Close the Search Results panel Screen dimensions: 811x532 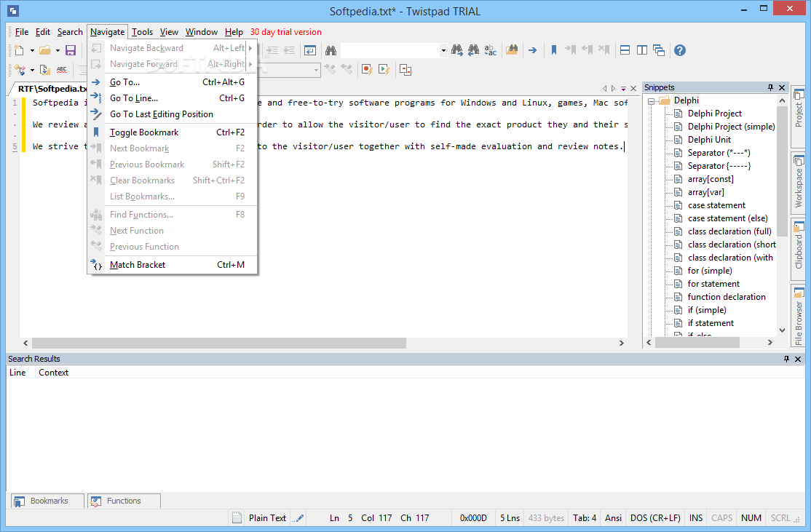(798, 359)
